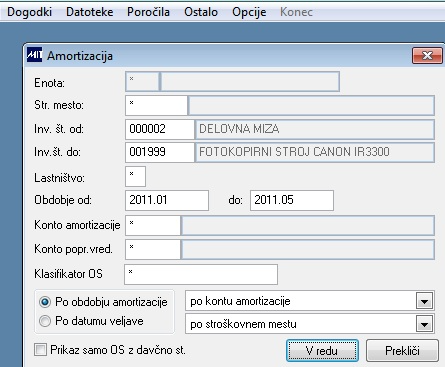Click the Enota code field
The width and height of the screenshot is (445, 367).
coord(142,81)
